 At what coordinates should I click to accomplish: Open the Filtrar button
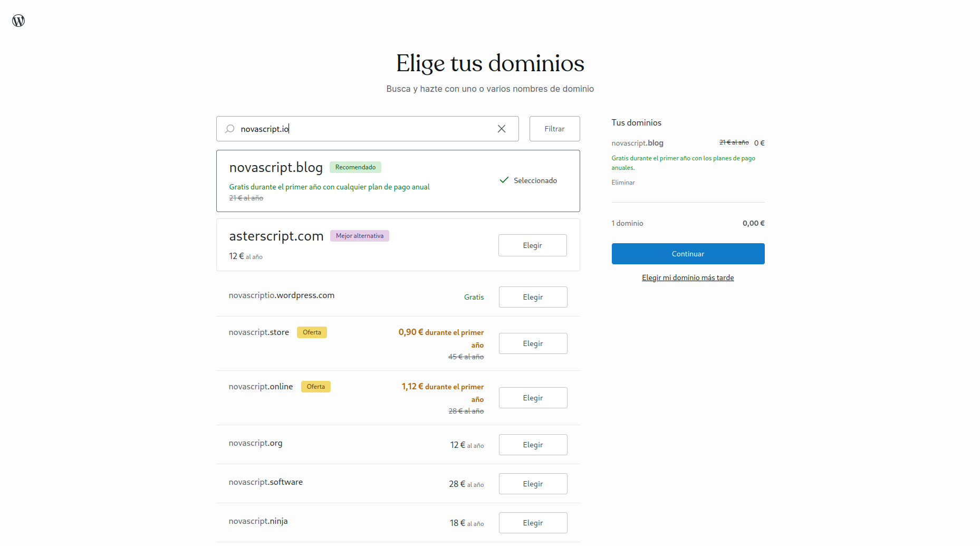tap(554, 129)
